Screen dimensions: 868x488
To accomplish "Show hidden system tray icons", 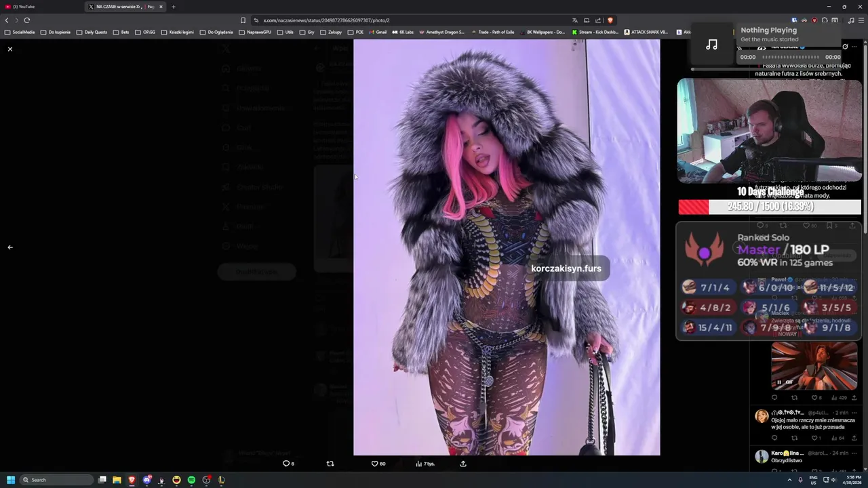I will 788,480.
